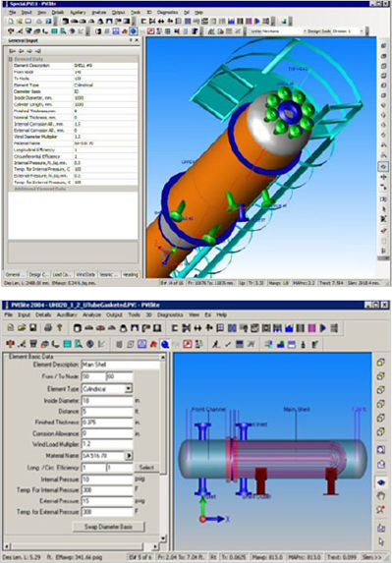The image size is (392, 563).
Task: Open Material Name selector arrow beside SA 516 70
Action: click(129, 456)
